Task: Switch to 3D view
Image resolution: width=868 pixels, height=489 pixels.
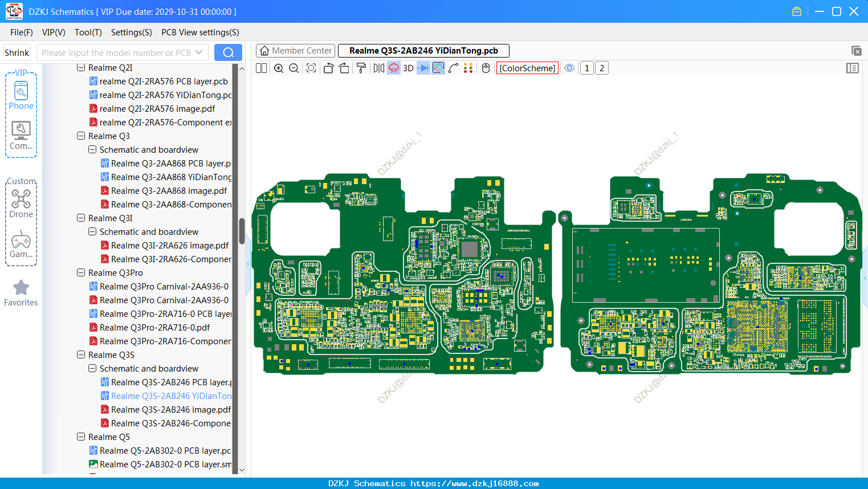Action: click(408, 68)
